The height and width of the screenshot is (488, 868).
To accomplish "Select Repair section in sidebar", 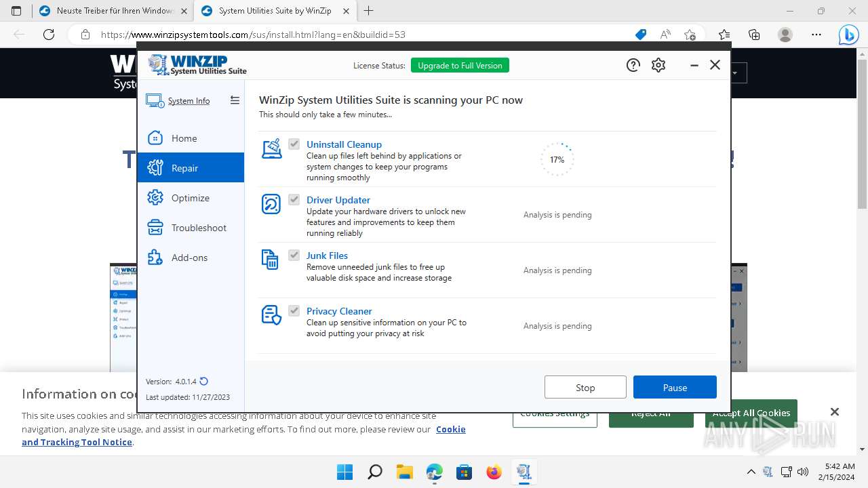I will tap(191, 167).
